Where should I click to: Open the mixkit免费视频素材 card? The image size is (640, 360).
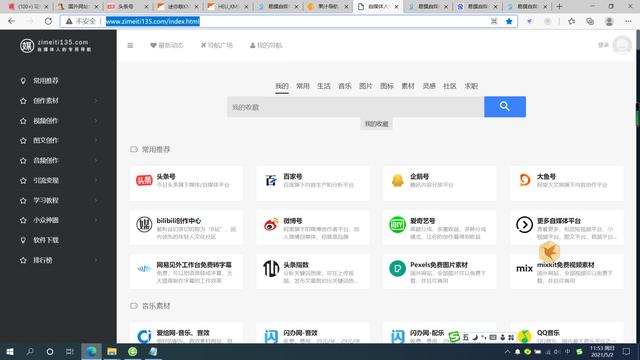[567, 271]
